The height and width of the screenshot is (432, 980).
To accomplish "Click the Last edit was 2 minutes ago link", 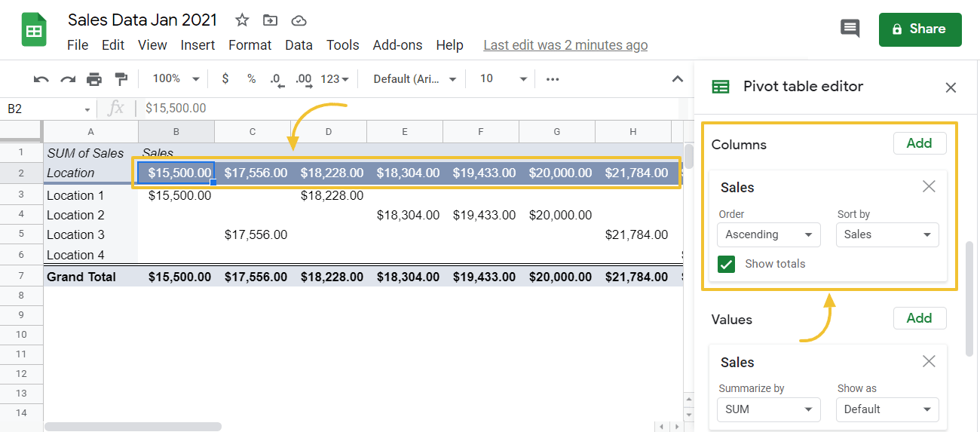I will point(565,45).
